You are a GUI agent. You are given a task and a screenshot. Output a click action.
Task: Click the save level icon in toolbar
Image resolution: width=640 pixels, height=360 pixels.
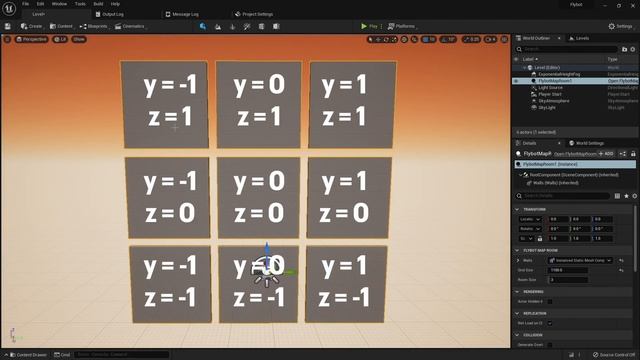tap(7, 26)
